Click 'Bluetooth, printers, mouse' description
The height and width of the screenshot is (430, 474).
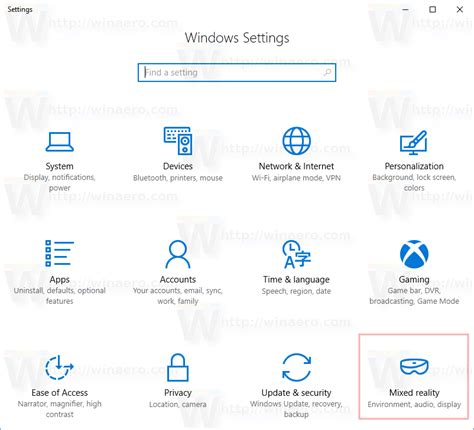[178, 178]
